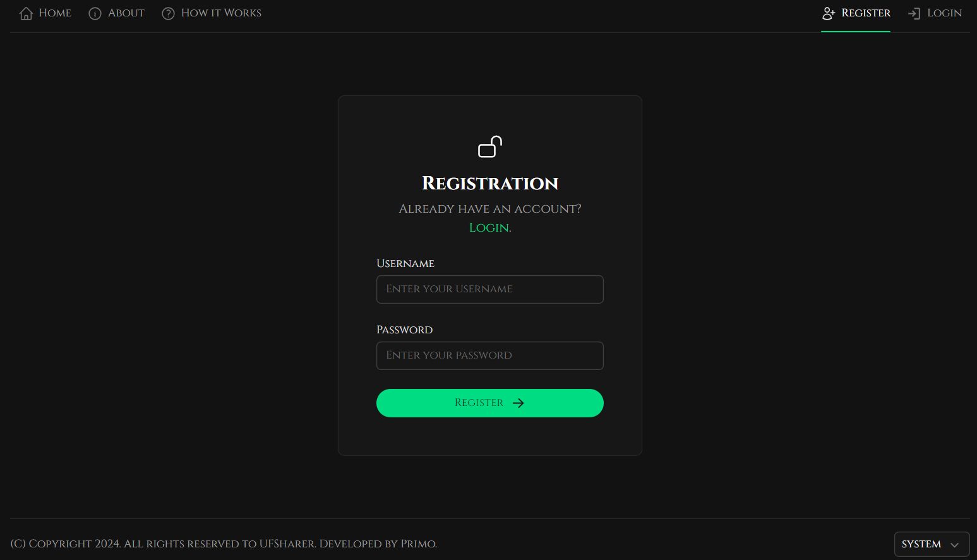Open Login from the top navigation
Image resolution: width=977 pixels, height=560 pixels.
pyautogui.click(x=944, y=13)
